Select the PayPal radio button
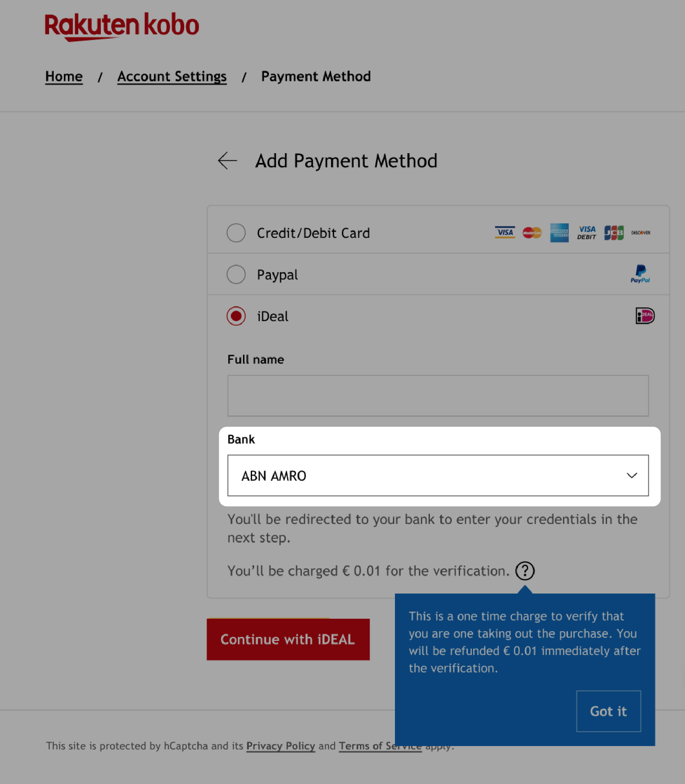Image resolution: width=685 pixels, height=784 pixels. coord(236,274)
